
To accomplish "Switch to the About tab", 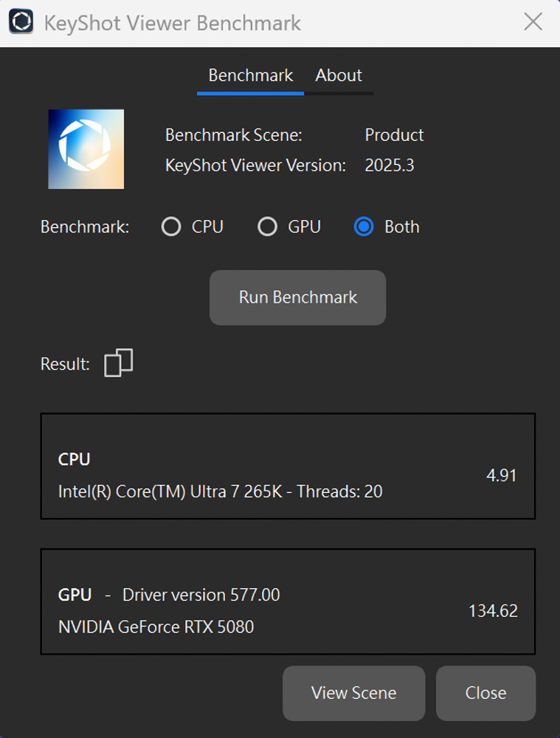I will click(339, 75).
